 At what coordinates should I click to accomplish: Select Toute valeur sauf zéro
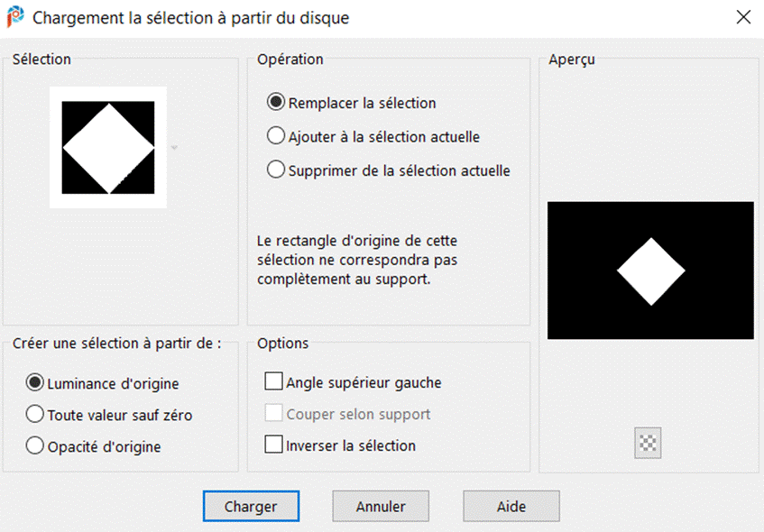coord(36,415)
